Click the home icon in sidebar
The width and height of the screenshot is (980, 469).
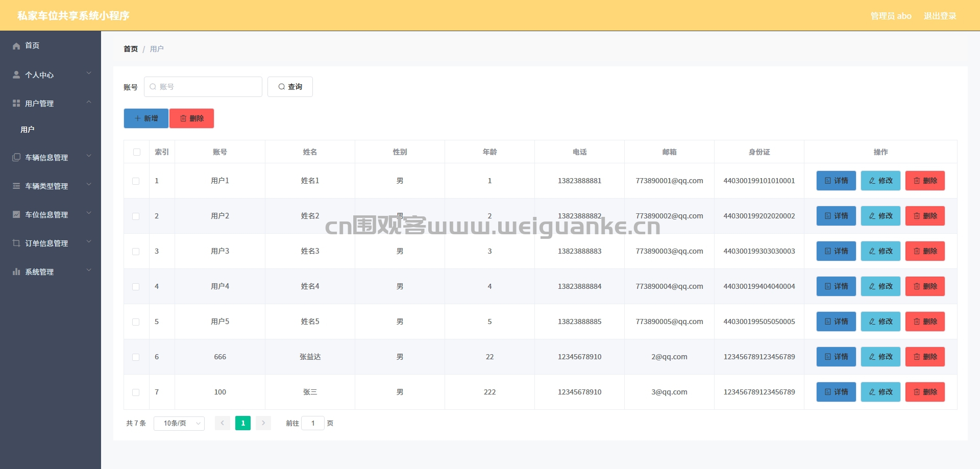click(x=16, y=46)
